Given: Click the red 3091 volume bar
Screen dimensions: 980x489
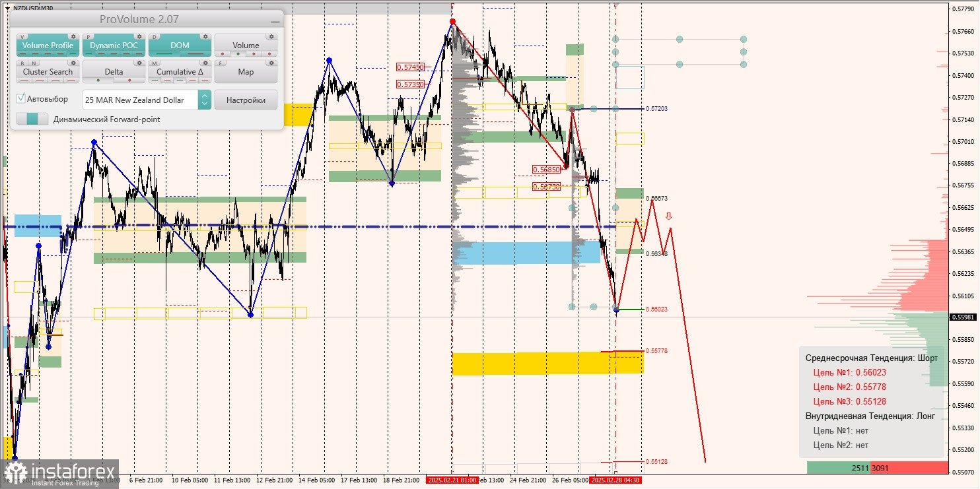Looking at the screenshot, I should coord(909,467).
